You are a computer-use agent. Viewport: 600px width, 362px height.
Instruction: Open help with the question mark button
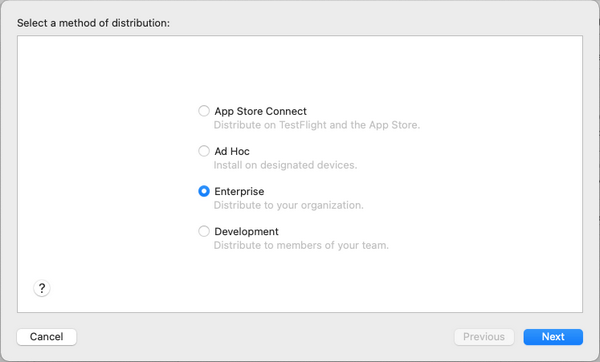pyautogui.click(x=42, y=288)
